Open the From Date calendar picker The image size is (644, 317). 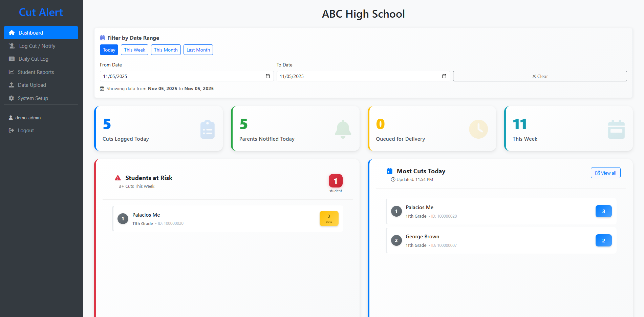(268, 76)
